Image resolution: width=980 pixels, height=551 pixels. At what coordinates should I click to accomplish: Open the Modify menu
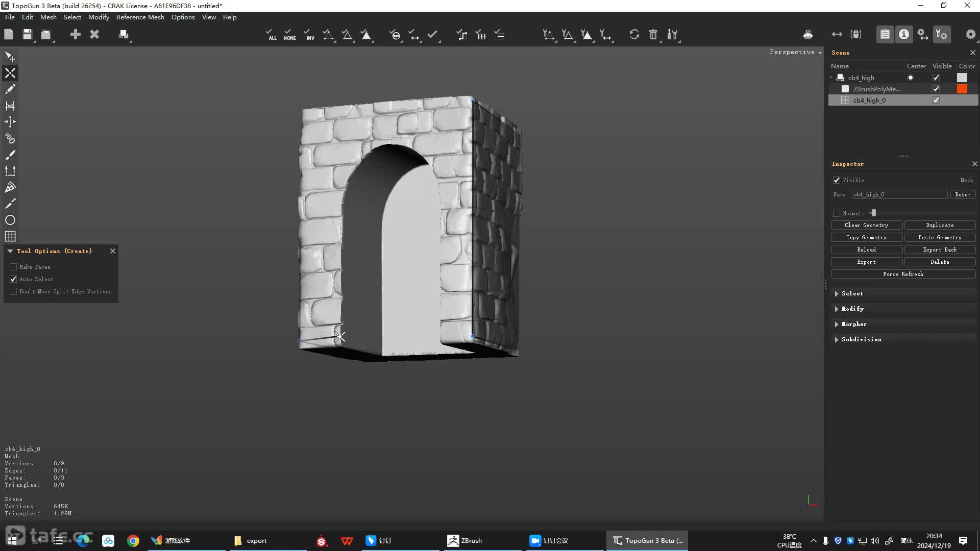pos(99,17)
